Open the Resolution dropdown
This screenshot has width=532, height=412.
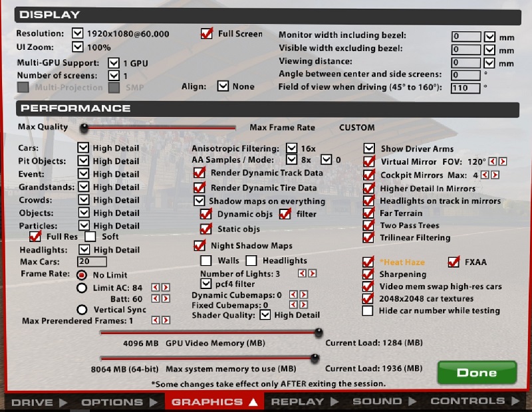click(x=78, y=33)
